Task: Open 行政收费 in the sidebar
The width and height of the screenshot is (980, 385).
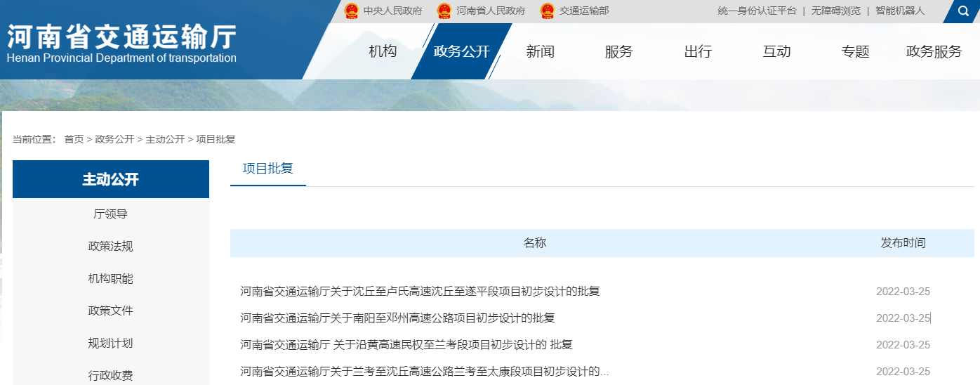Action: (x=111, y=376)
